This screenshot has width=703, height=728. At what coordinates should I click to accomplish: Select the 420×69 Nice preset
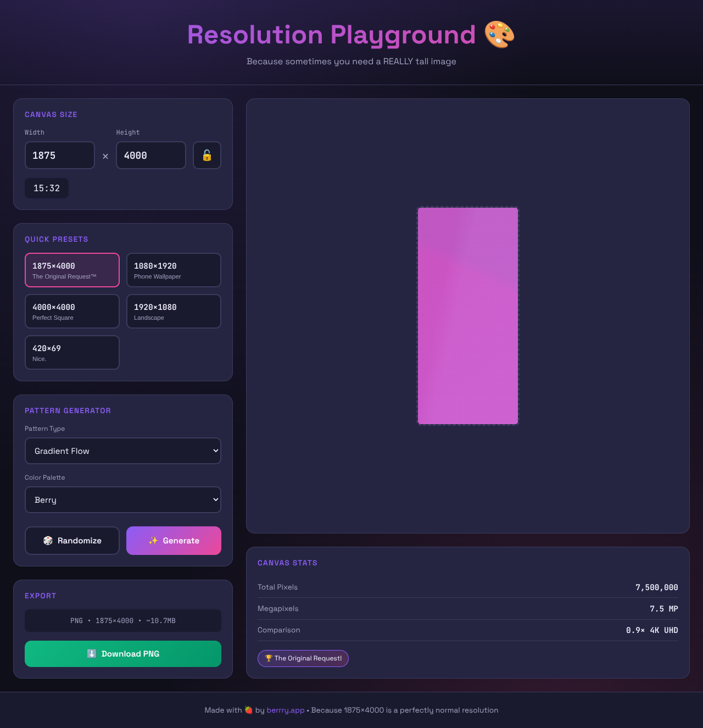coord(72,352)
